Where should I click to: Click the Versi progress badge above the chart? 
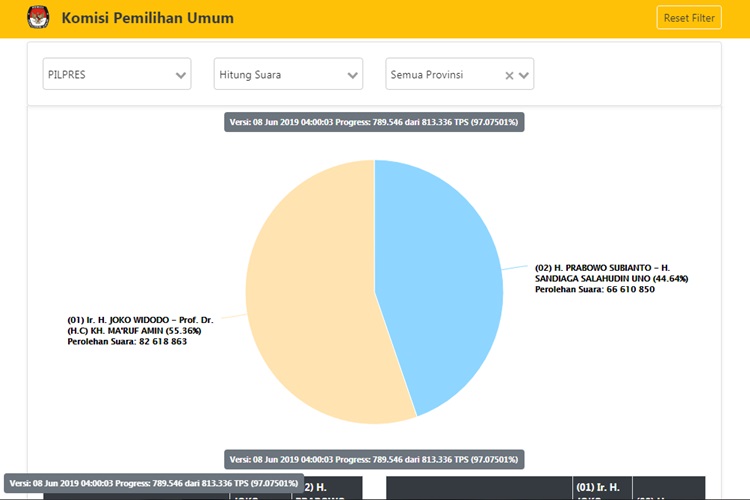click(x=374, y=122)
